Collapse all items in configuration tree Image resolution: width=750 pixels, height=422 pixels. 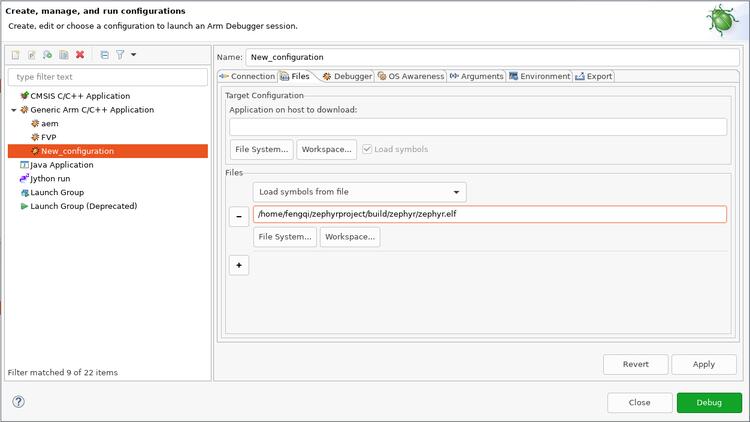(x=104, y=55)
